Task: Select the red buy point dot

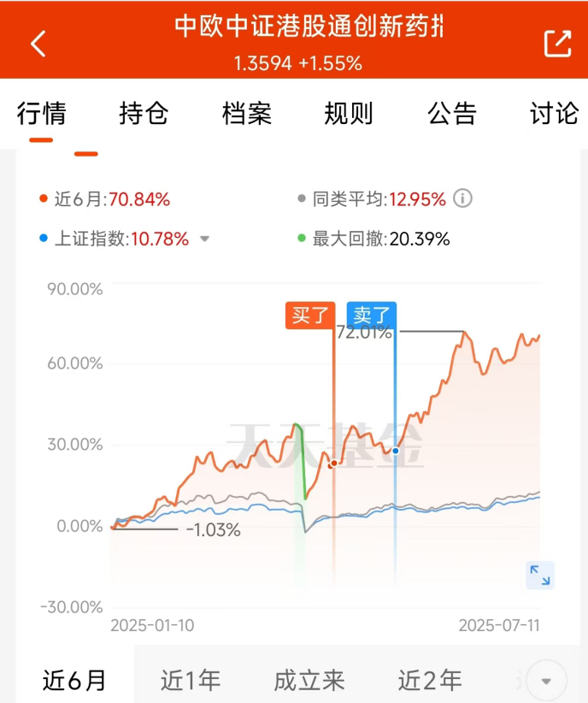Action: (333, 464)
